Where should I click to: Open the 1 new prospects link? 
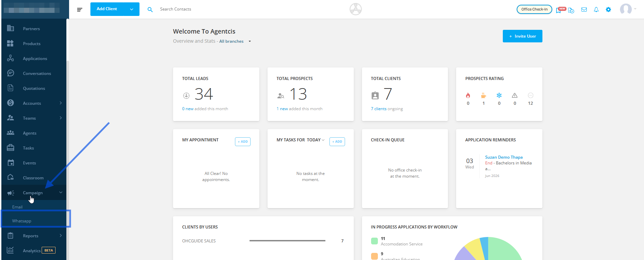(282, 109)
